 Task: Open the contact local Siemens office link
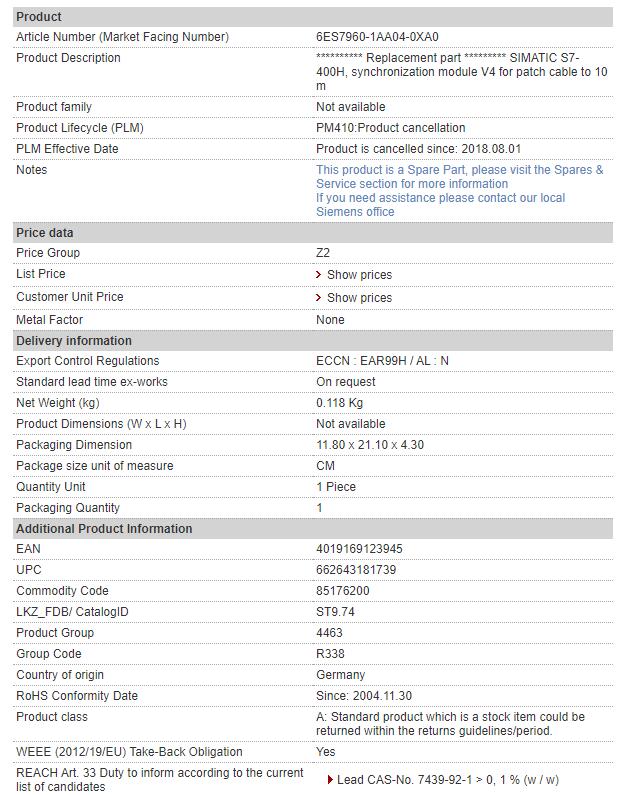(440, 205)
